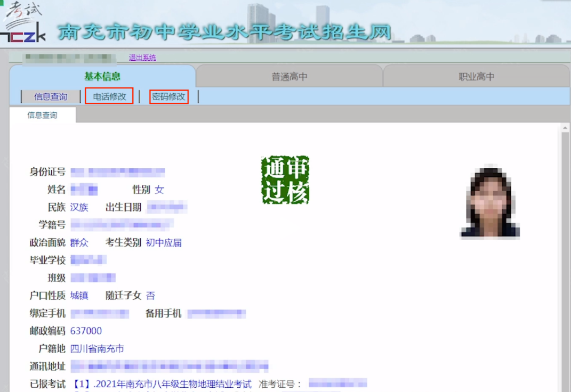The image size is (571, 392).
Task: Click the green 审核通过 approval stamp
Action: 285,180
